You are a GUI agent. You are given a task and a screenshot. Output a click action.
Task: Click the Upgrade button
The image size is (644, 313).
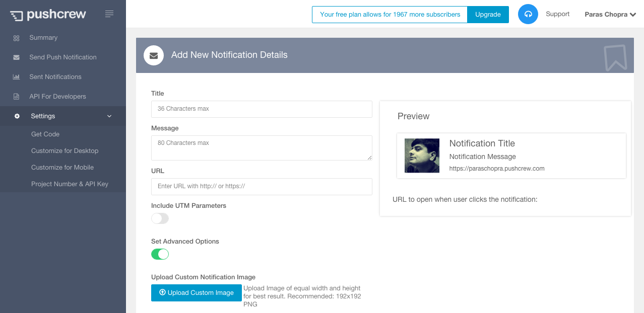tap(488, 15)
